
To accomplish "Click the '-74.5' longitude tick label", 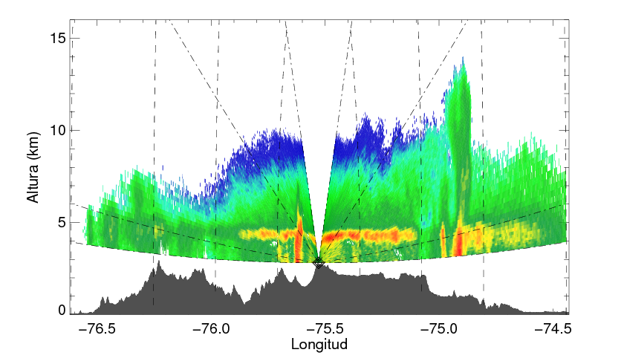I will click(x=553, y=328).
